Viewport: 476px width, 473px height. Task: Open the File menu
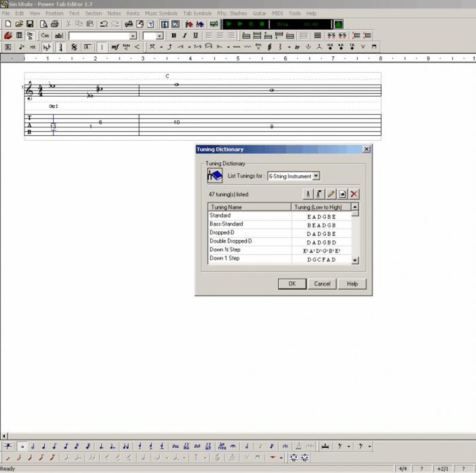(x=6, y=14)
